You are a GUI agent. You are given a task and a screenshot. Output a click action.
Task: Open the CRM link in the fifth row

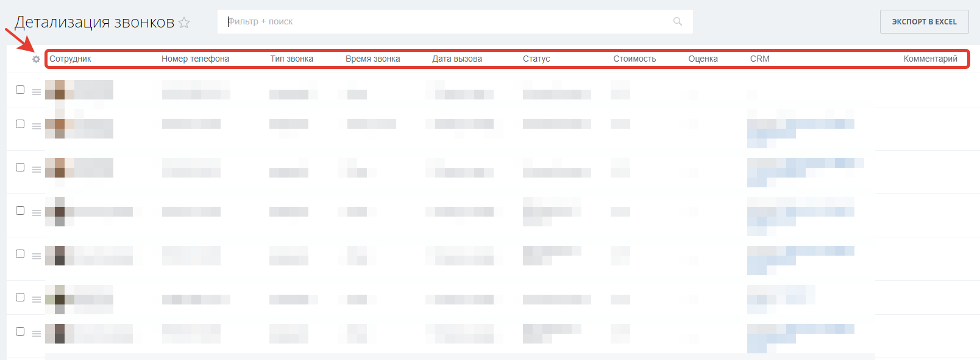[x=801, y=260]
